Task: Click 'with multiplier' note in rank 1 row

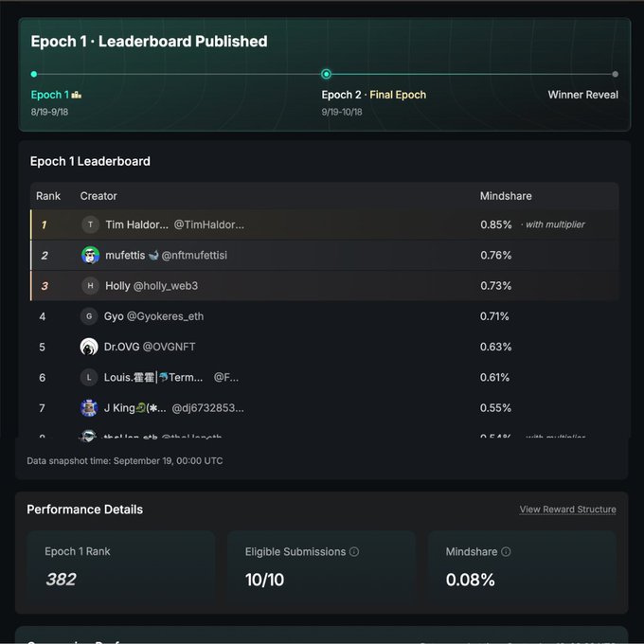Action: click(555, 224)
